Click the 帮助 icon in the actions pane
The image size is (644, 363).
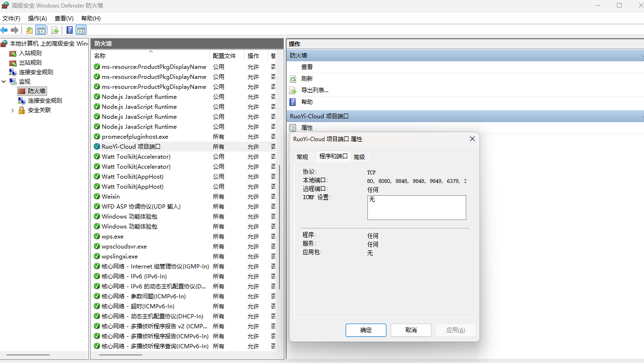pyautogui.click(x=293, y=102)
